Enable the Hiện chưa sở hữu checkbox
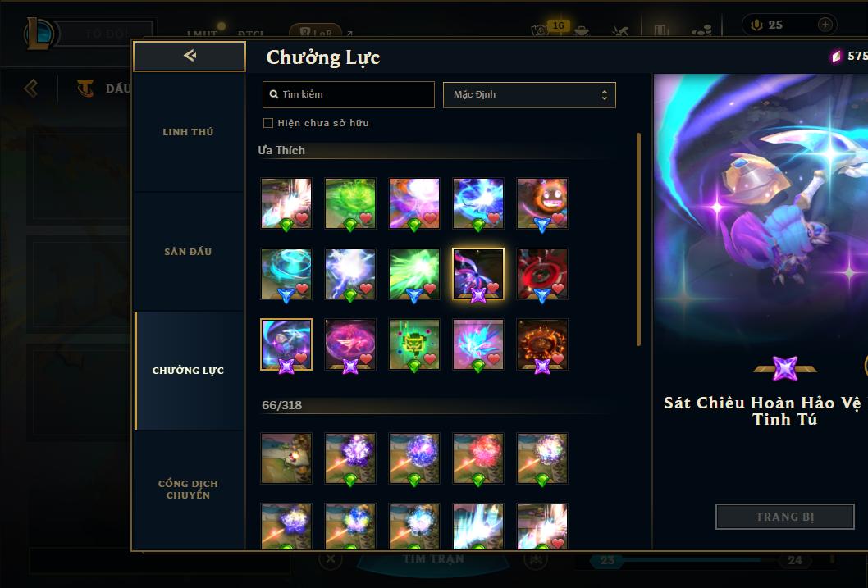This screenshot has height=588, width=868. point(268,123)
